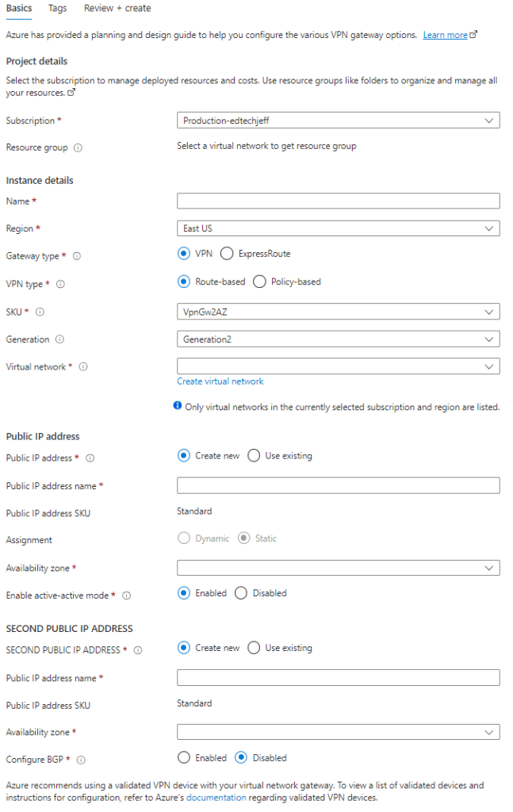Disable active-active mode
Viewport: 513px width, 812px height.
(x=241, y=593)
